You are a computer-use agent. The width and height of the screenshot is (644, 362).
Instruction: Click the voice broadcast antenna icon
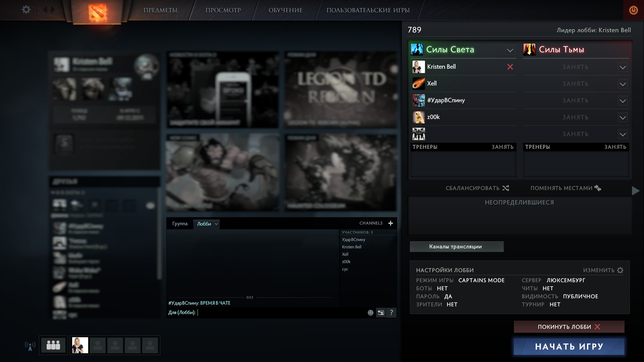tap(30, 346)
